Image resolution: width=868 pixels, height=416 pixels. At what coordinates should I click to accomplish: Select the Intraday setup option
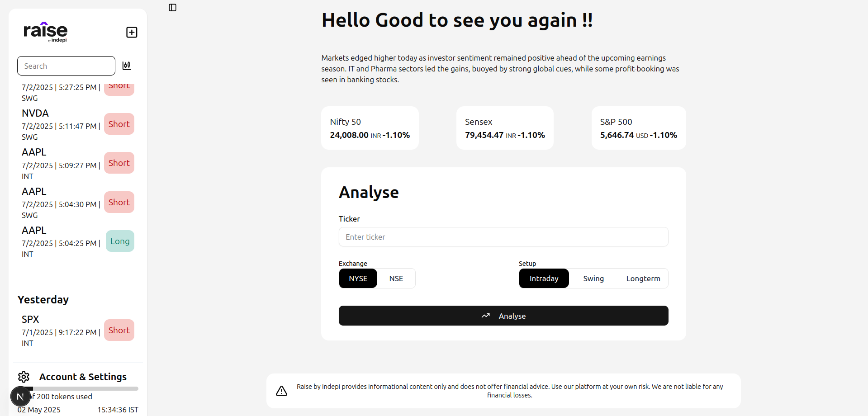[544, 278]
